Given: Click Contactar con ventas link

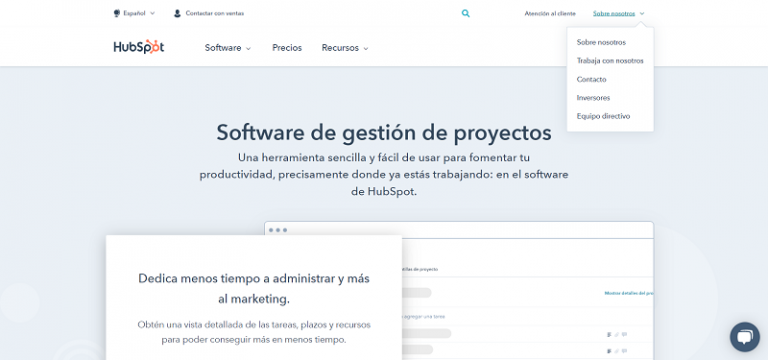Looking at the screenshot, I should (215, 13).
